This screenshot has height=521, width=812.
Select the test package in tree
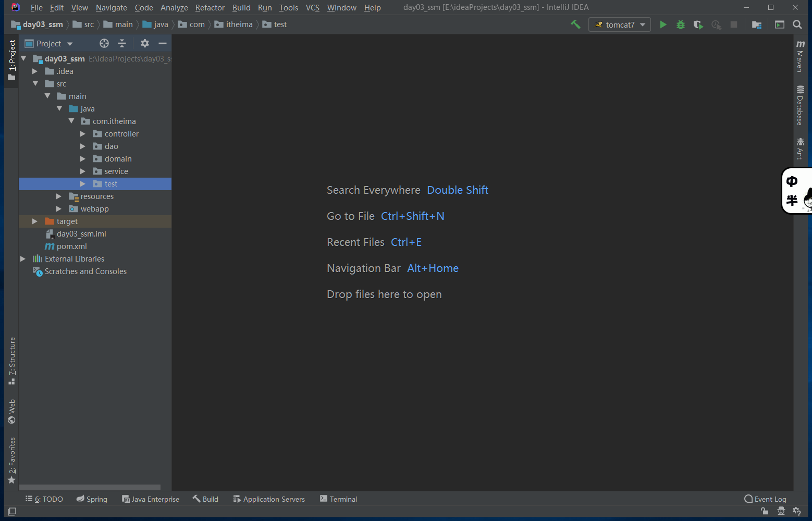95,184
